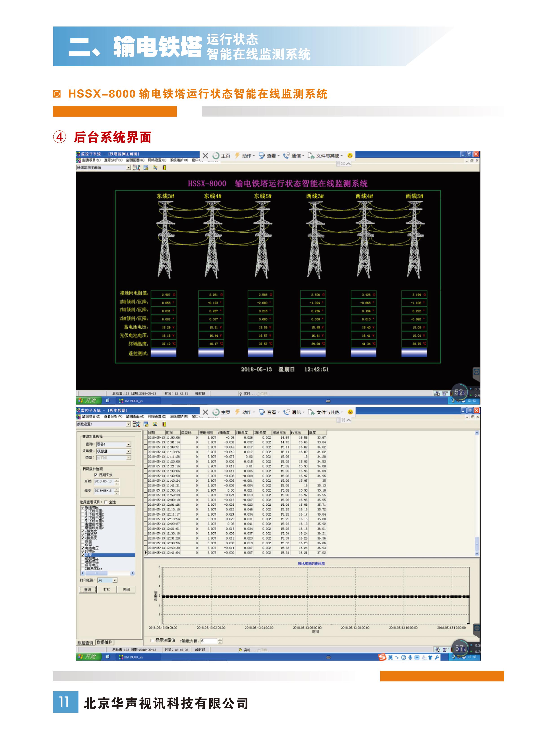The height and width of the screenshot is (756, 557).
Task: Click 遥控测试 button under 西线5# tower
Action: pos(414,353)
